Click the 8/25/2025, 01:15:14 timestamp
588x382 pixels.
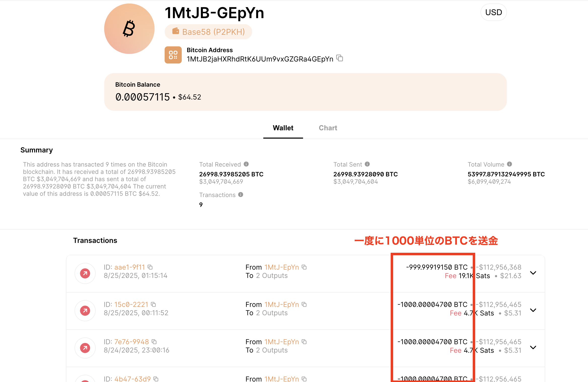136,276
